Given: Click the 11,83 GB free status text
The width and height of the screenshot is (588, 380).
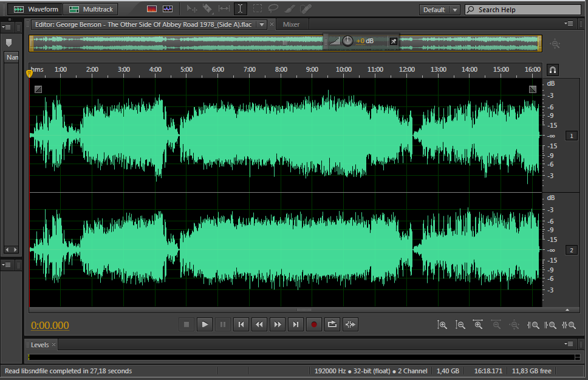Looking at the screenshot, I should (532, 371).
